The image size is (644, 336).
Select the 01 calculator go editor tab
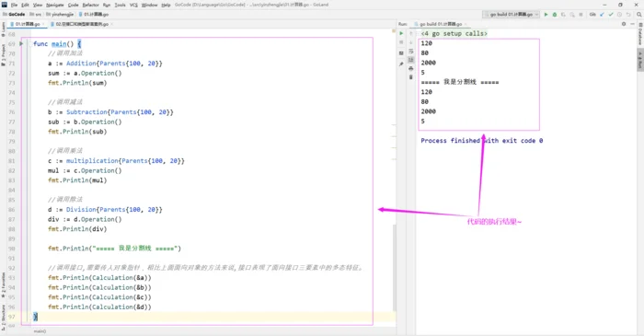(x=27, y=24)
